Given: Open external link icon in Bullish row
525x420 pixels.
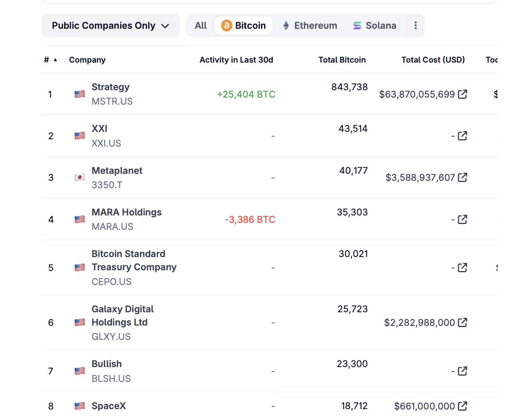Looking at the screenshot, I should click(462, 371).
